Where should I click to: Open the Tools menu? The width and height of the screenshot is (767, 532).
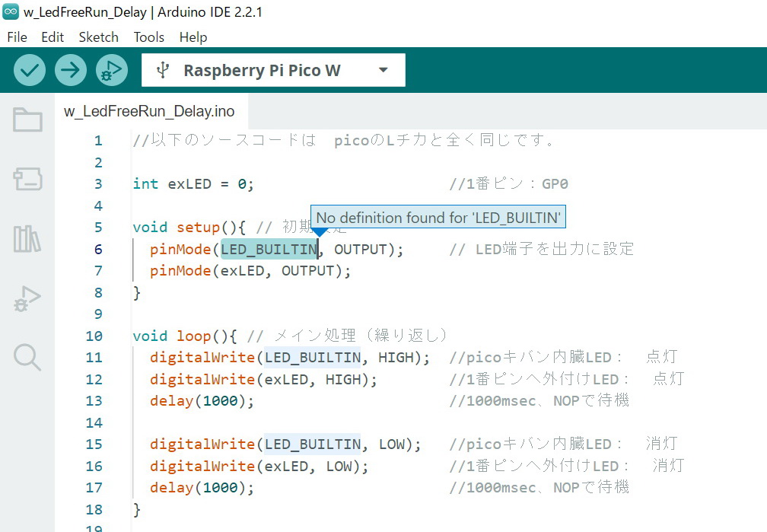coord(148,37)
